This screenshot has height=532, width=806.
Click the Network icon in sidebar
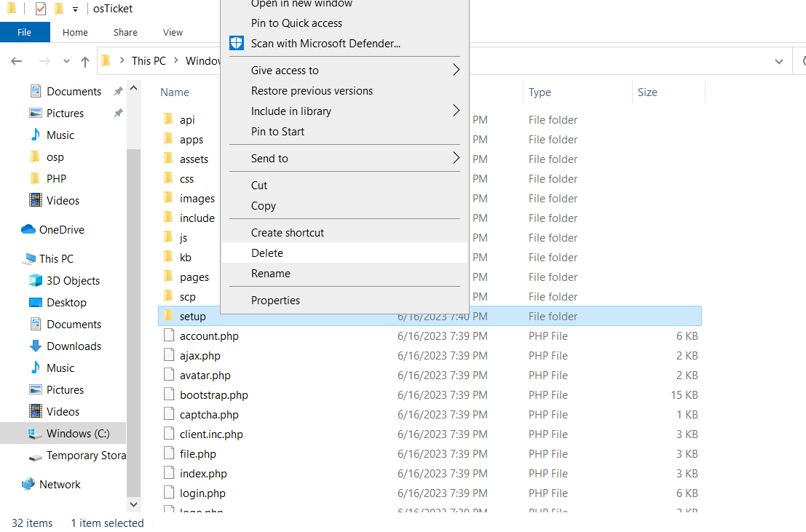(x=28, y=484)
